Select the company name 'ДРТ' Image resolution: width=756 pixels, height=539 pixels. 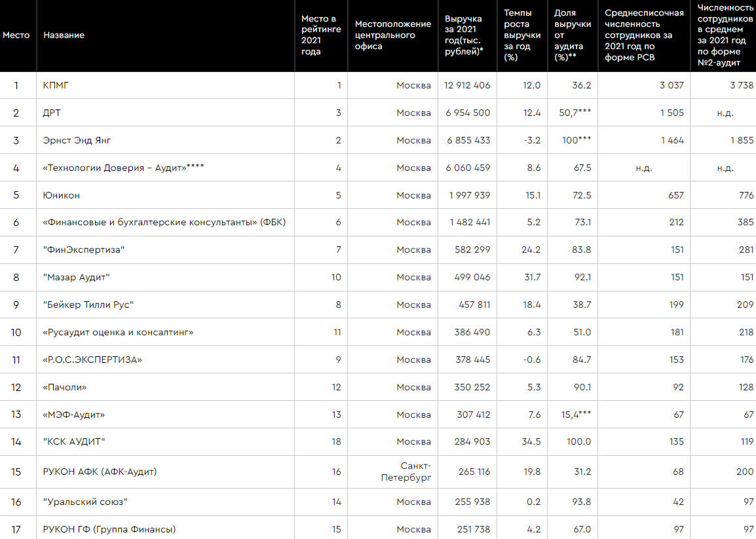tap(52, 113)
